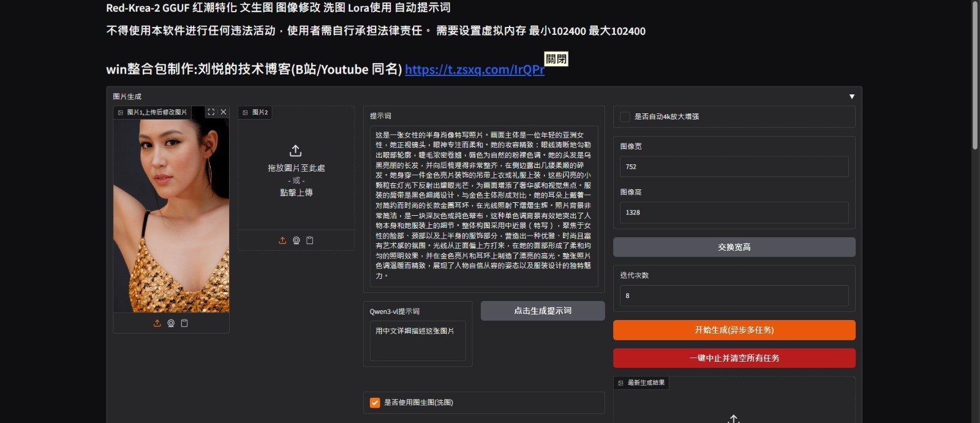Click the page vertical scrollbar
The width and height of the screenshot is (980, 423).
[975, 74]
